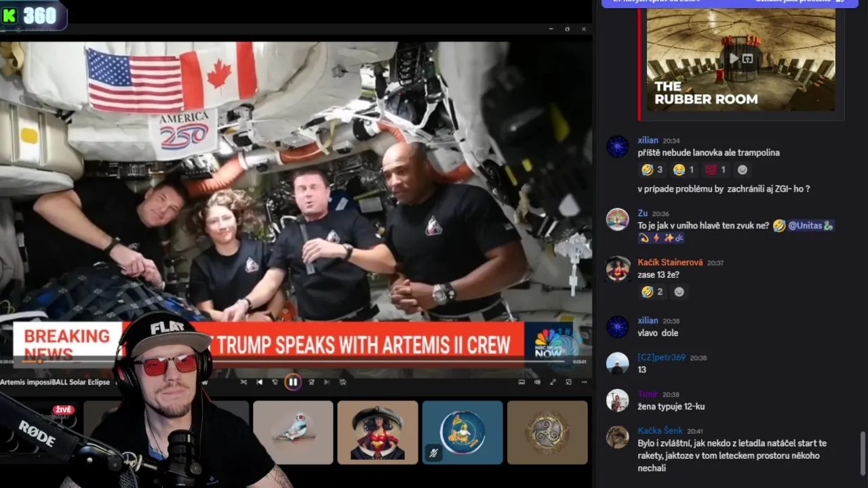Image resolution: width=868 pixels, height=488 pixels.
Task: Pause the video with the center pause button
Action: (292, 382)
